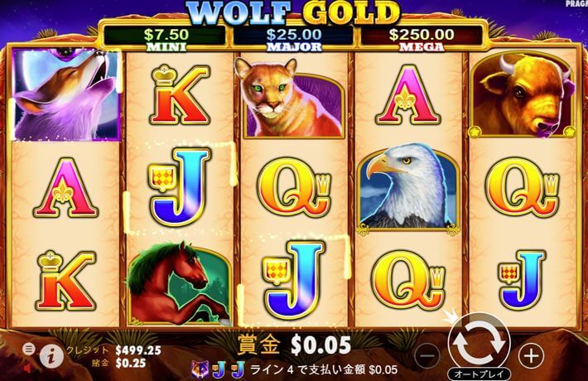Decrease bet with the minus button
The height and width of the screenshot is (381, 588).
click(428, 355)
